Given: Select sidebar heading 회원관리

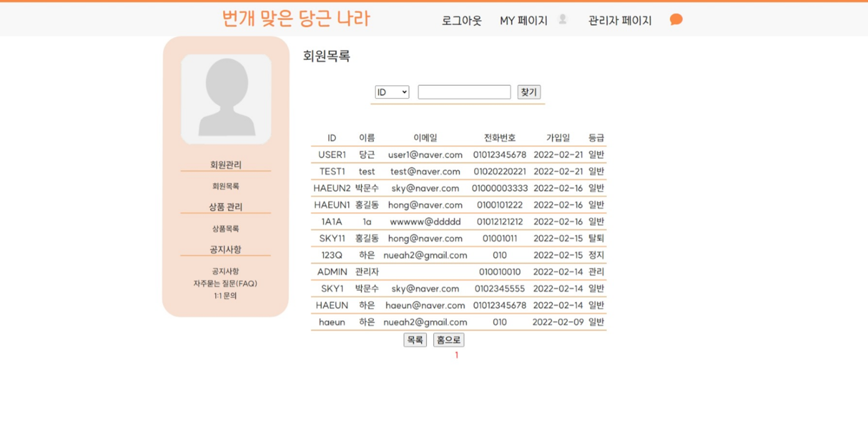Looking at the screenshot, I should point(226,165).
